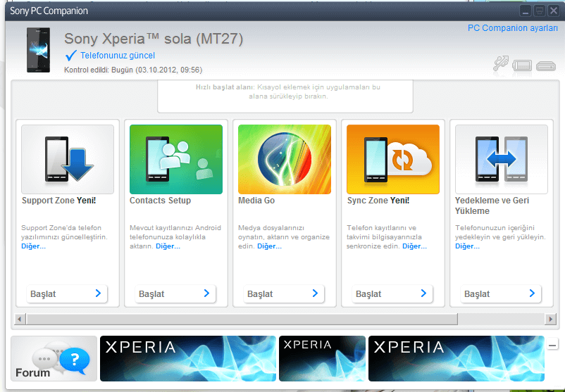Open the Contacts Setup green icon
The width and height of the screenshot is (565, 392).
[176, 159]
